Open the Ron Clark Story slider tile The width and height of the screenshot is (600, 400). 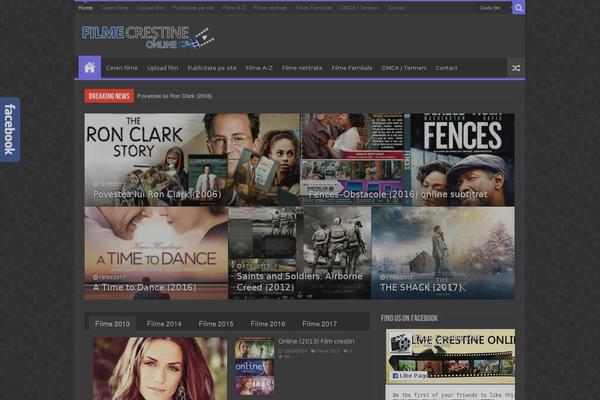(x=192, y=160)
